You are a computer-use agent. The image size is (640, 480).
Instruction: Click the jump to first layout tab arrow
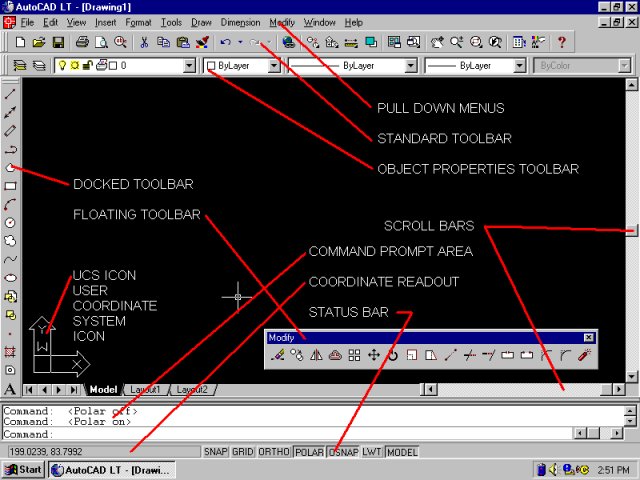[29, 390]
